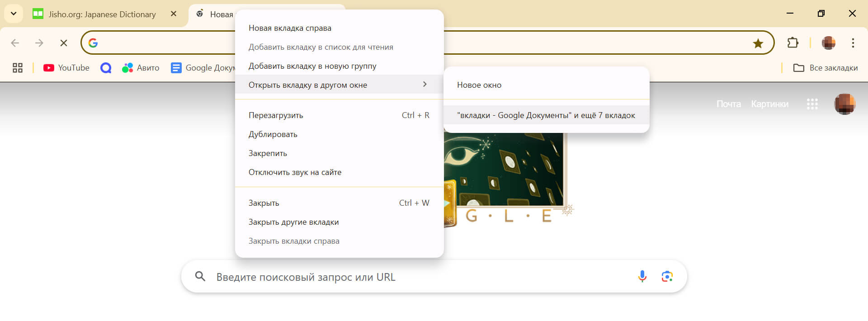The height and width of the screenshot is (321, 868).
Task: Open Google Lens image search icon
Action: tap(667, 276)
